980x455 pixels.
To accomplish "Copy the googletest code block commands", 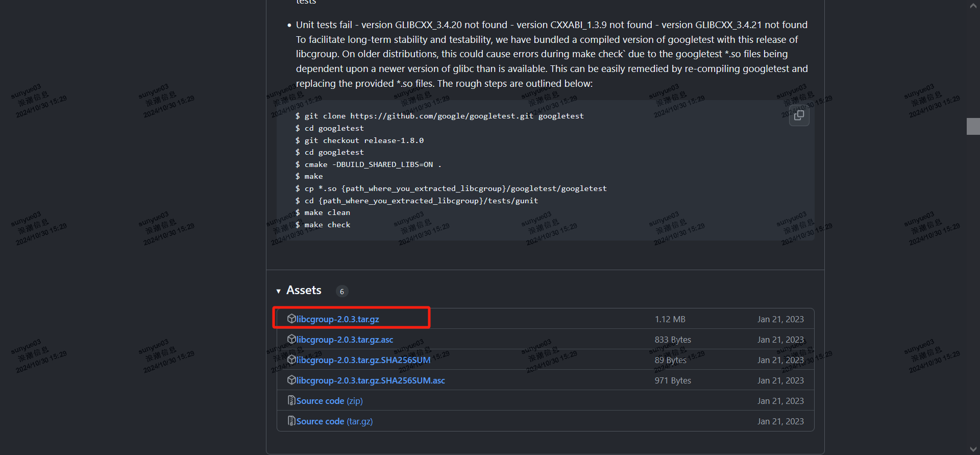I will tap(799, 115).
